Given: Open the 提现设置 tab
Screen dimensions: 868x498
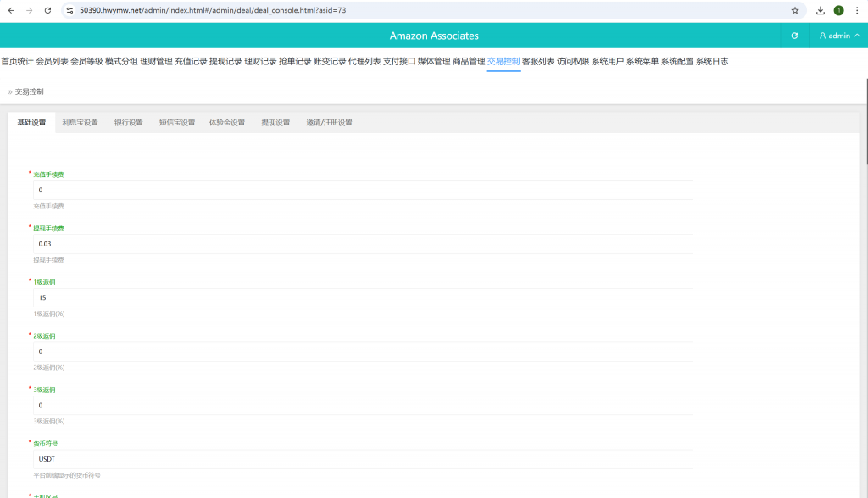Looking at the screenshot, I should tap(275, 123).
